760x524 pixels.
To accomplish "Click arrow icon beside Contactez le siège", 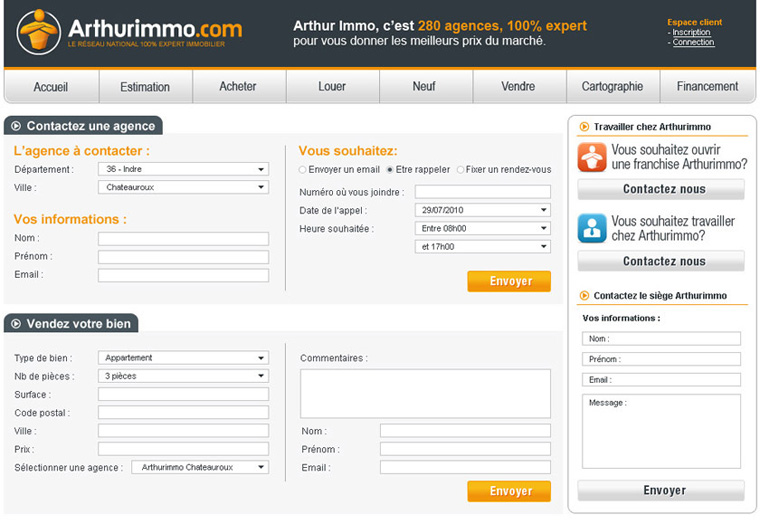I will tap(585, 296).
